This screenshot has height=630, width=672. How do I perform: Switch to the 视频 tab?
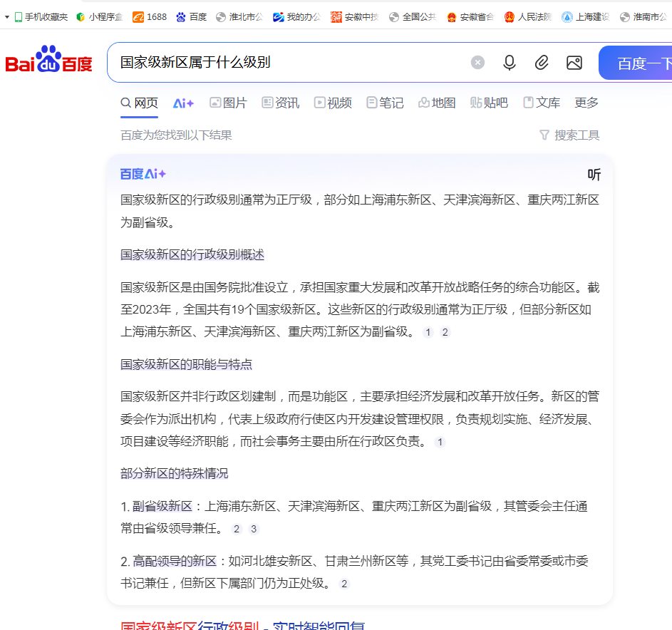(333, 103)
